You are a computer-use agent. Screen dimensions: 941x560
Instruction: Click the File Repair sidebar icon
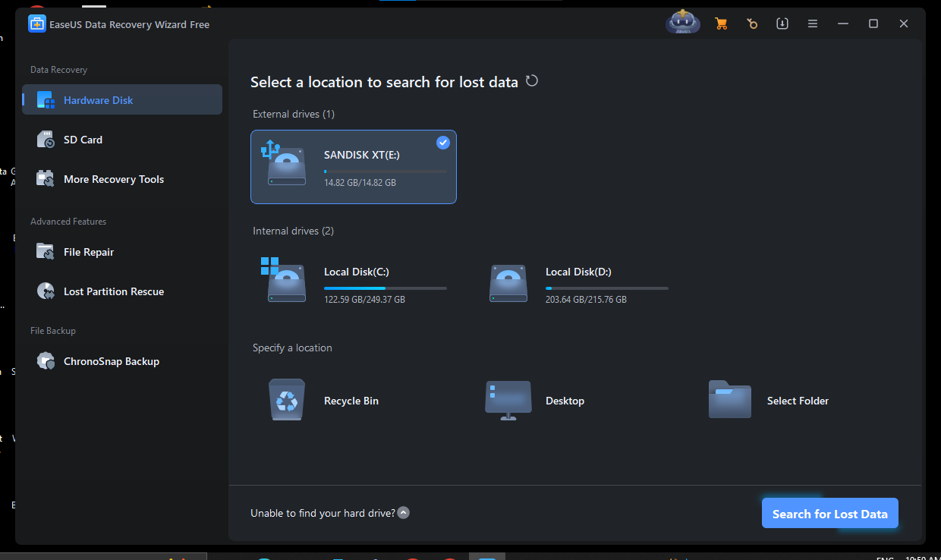click(x=46, y=252)
